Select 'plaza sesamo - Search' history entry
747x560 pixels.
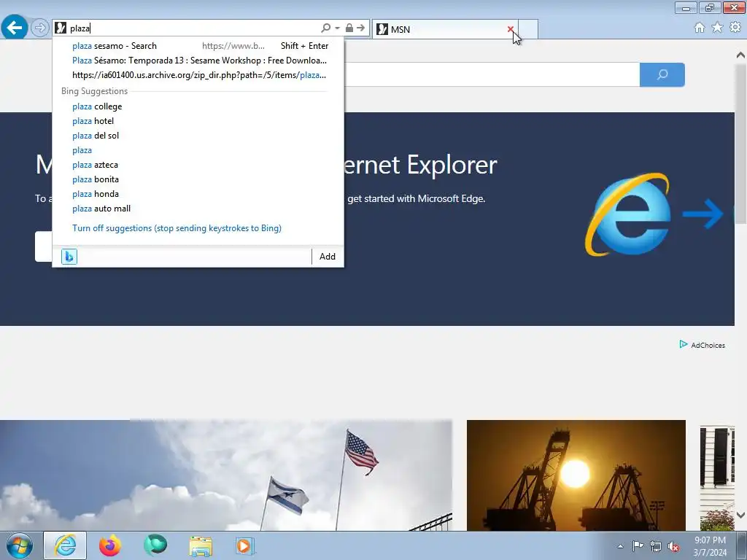(198, 46)
